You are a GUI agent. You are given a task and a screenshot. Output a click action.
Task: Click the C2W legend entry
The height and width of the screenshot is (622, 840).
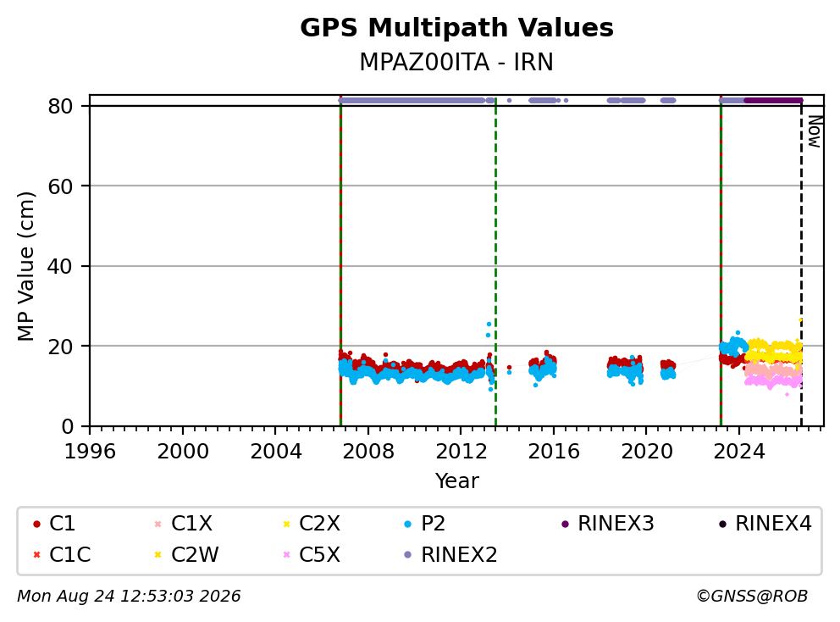(x=186, y=554)
